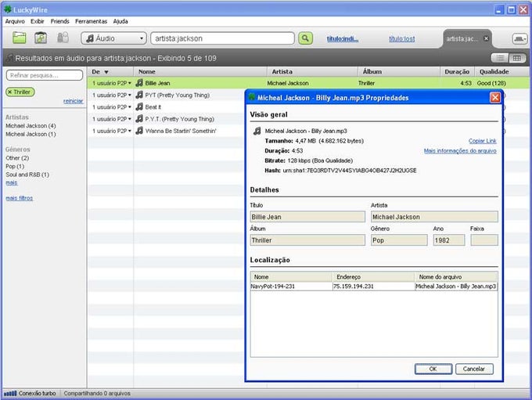This screenshot has width=532, height=400.
Task: Filter by genre Soul and R&B (1)
Action: 27,175
